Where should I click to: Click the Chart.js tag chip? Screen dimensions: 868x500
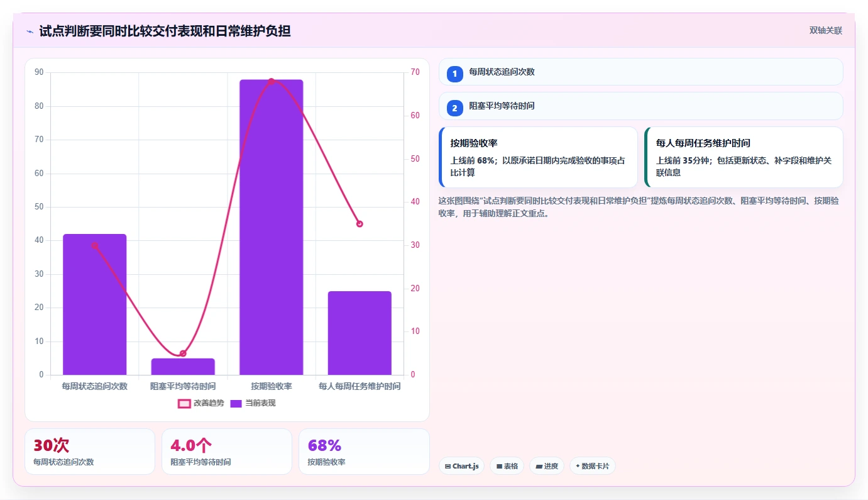click(x=461, y=466)
